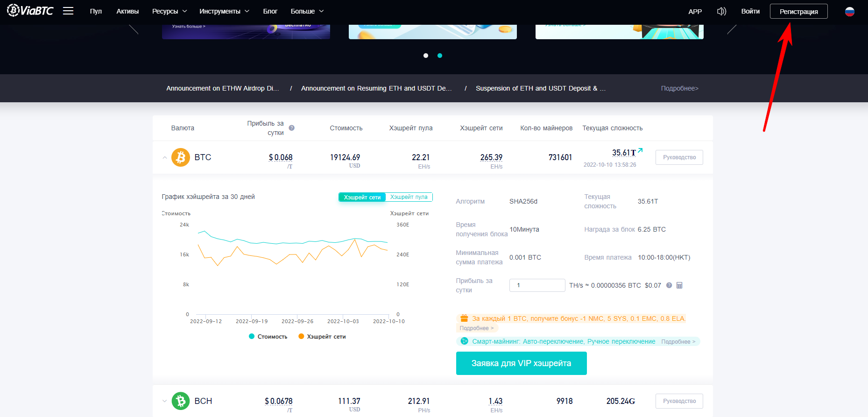Click the help icon beside $0.07 profit
The height and width of the screenshot is (417, 868).
[669, 285]
